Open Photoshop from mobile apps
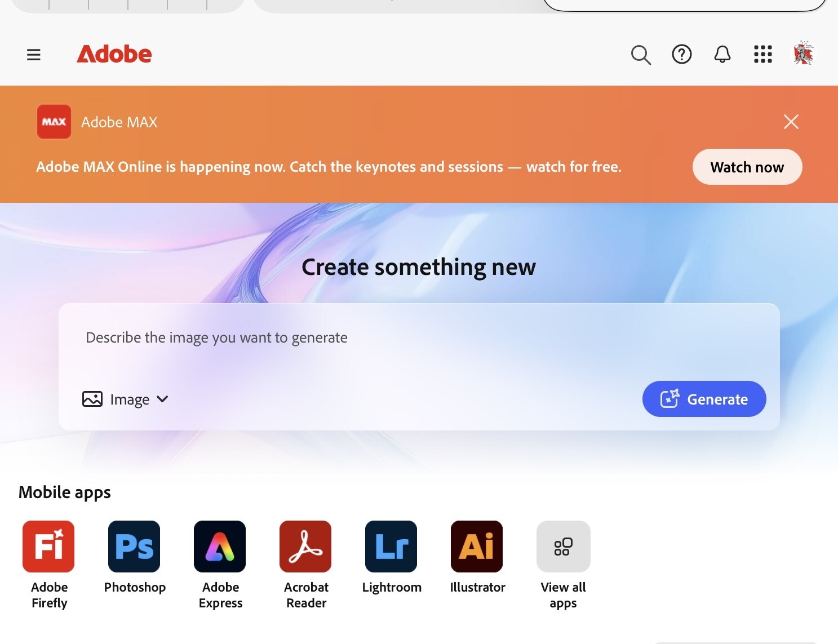This screenshot has width=838, height=644. (x=134, y=547)
